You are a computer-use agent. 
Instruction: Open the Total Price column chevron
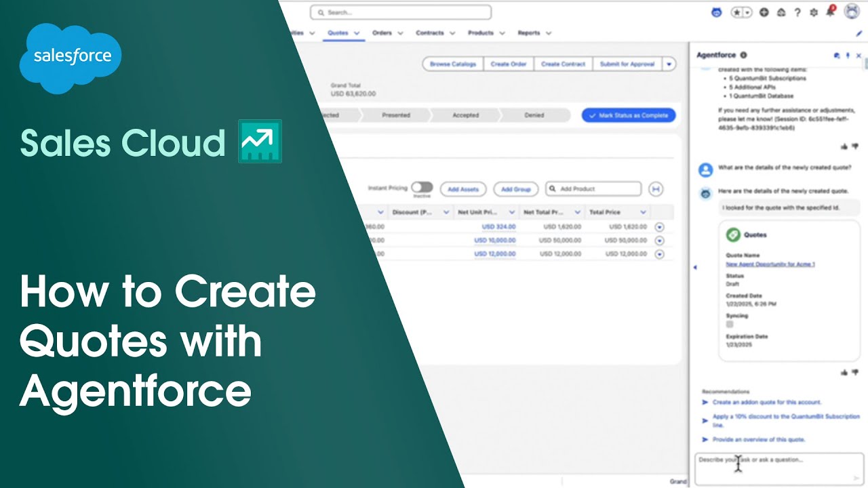[x=643, y=212]
